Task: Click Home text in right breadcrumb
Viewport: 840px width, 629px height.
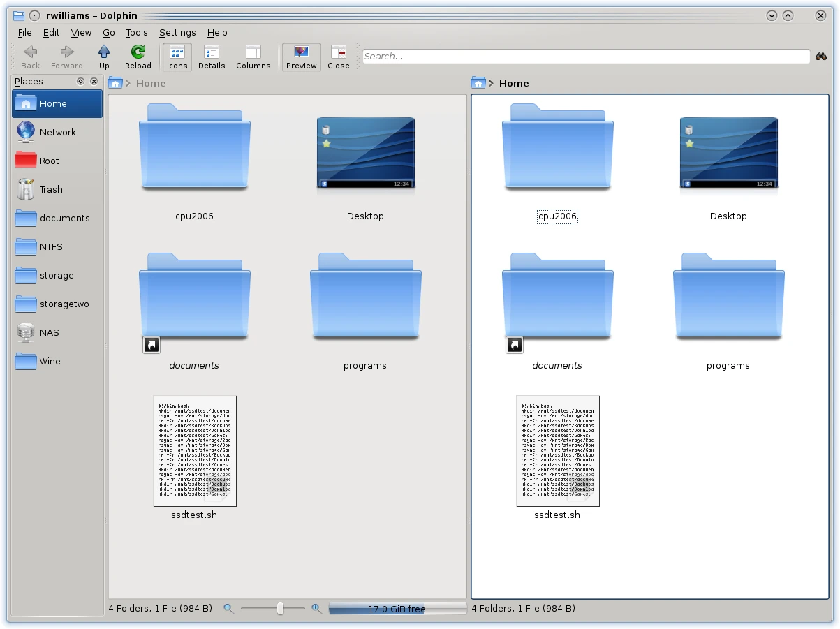Action: (x=514, y=83)
